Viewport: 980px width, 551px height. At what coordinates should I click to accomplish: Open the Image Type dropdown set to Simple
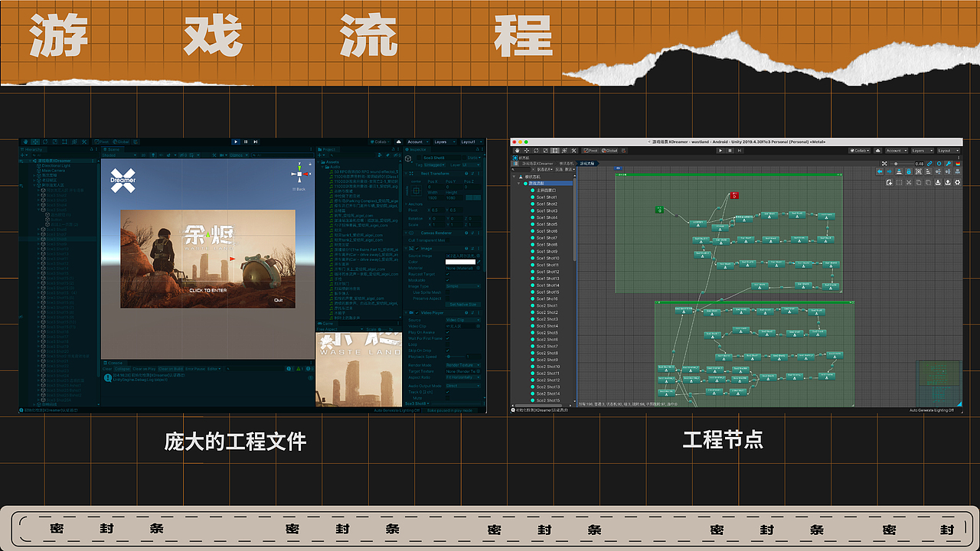[x=462, y=286]
